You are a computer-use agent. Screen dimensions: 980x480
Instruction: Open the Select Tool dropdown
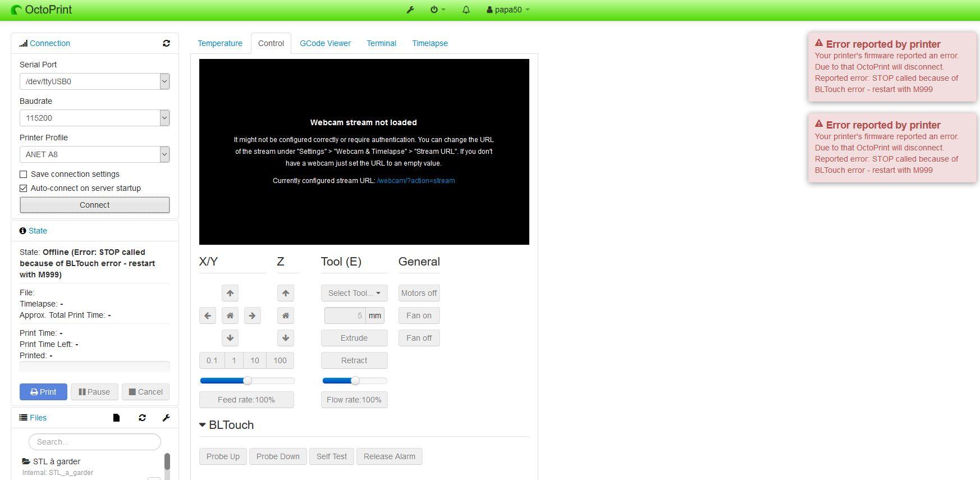pyautogui.click(x=354, y=293)
